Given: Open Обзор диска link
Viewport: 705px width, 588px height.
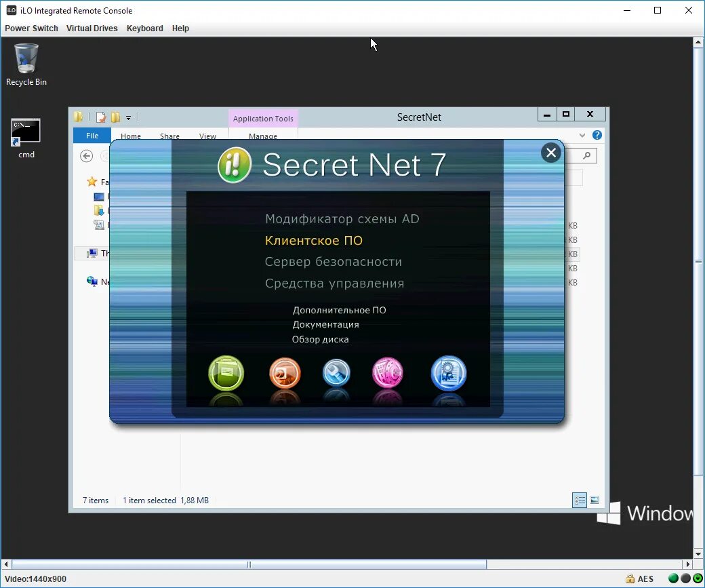Looking at the screenshot, I should 320,339.
